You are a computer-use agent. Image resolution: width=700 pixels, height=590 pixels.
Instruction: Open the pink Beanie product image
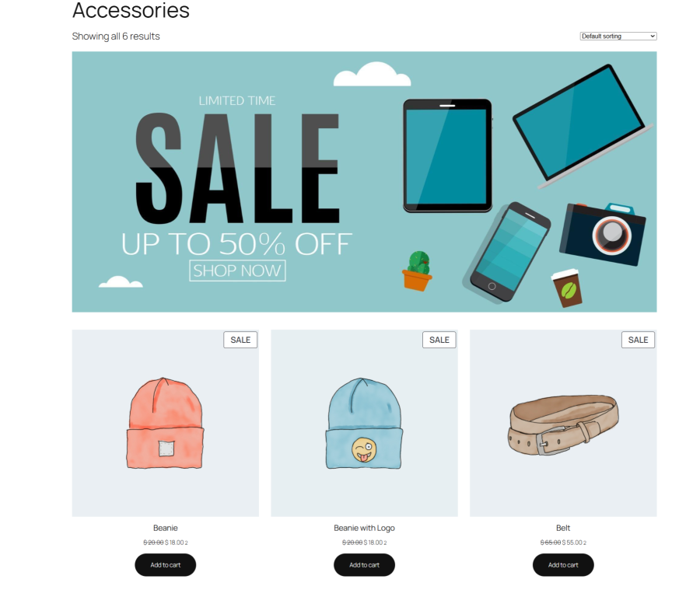coord(165,423)
